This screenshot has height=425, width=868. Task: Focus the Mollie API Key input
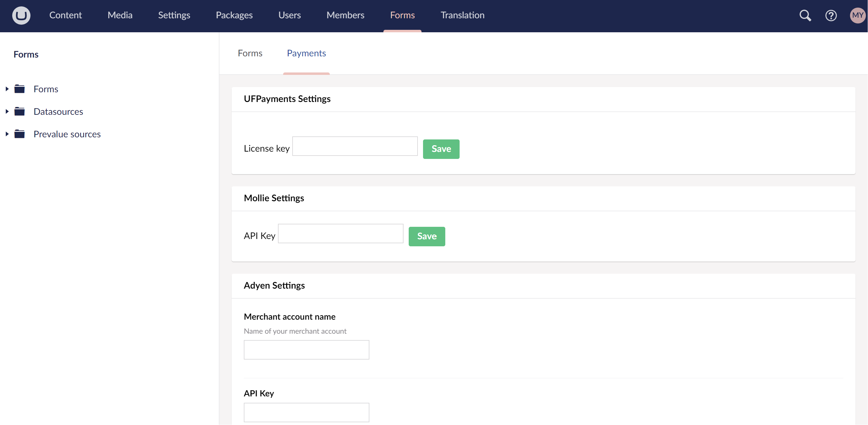[341, 234]
